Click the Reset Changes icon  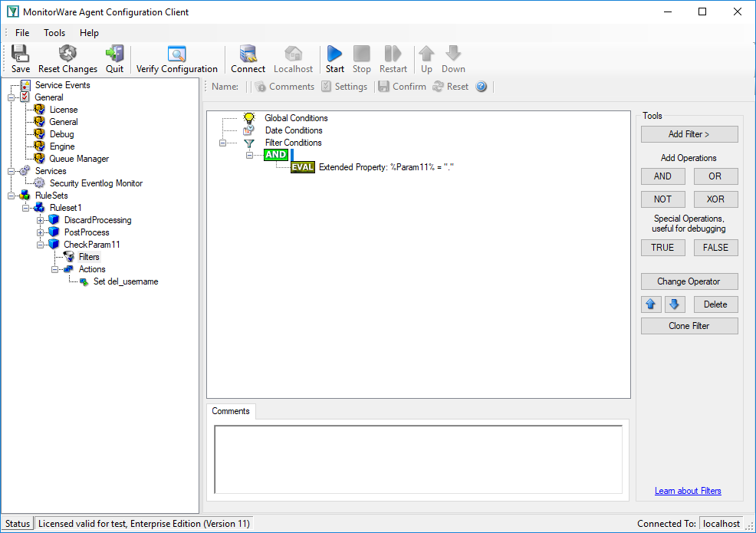(67, 59)
